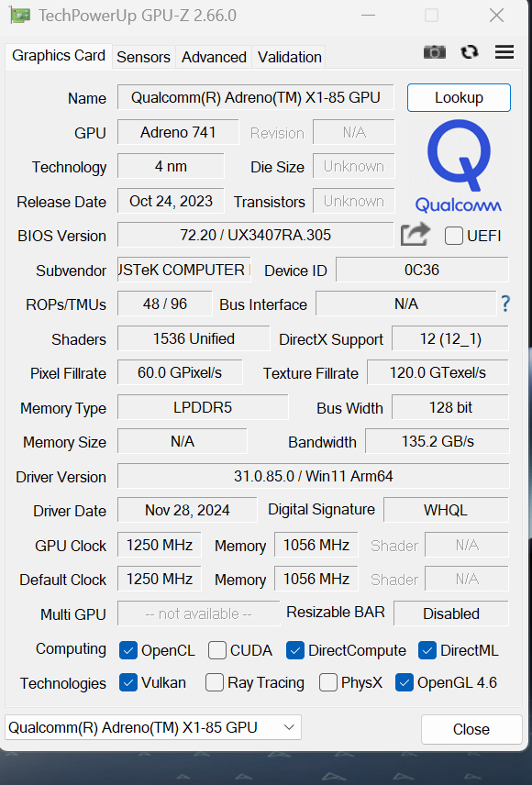The width and height of the screenshot is (532, 785).
Task: Click the GPU-Z title bar app icon
Action: pyautogui.click(x=20, y=15)
